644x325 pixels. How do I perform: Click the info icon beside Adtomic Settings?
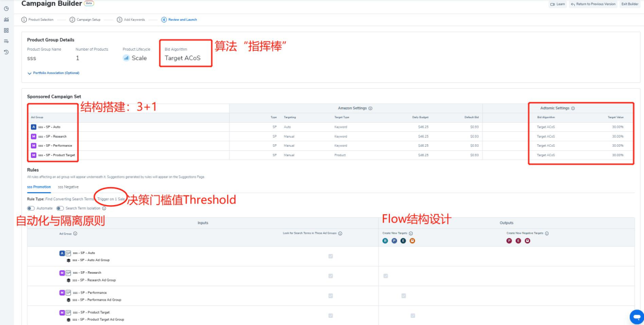tap(573, 109)
